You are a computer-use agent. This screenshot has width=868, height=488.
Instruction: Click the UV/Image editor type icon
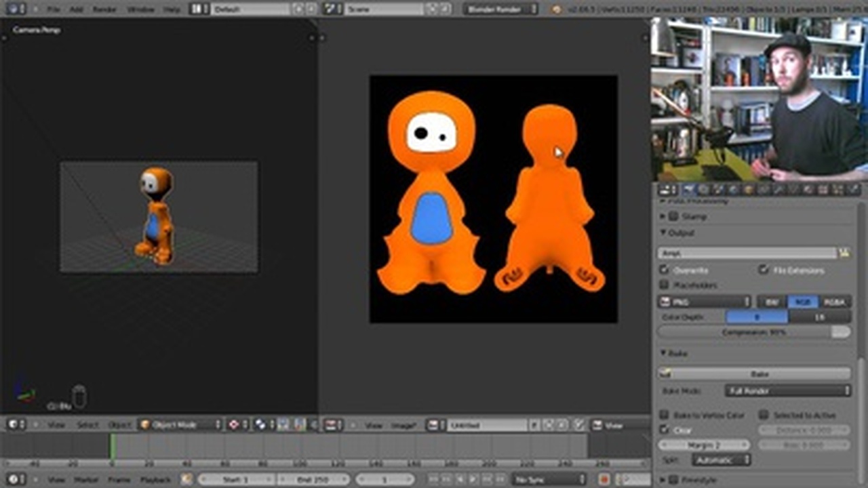tap(332, 425)
